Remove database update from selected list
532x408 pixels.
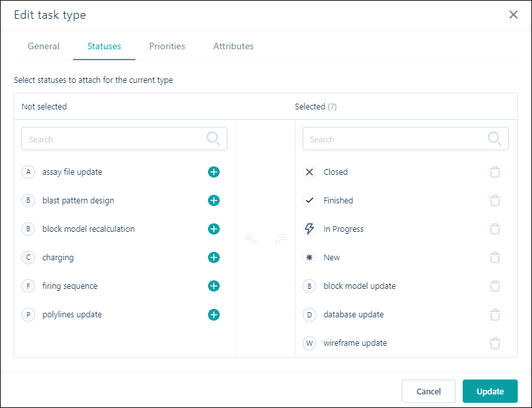(x=495, y=315)
